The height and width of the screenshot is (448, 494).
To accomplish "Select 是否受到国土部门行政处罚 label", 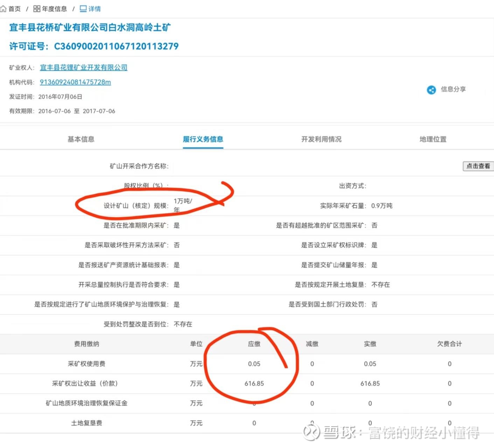I will [327, 304].
